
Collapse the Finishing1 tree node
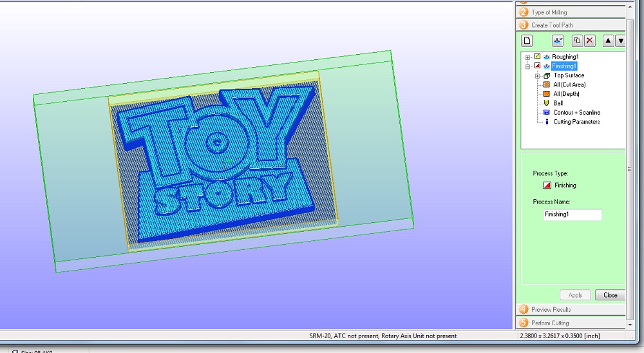point(528,66)
